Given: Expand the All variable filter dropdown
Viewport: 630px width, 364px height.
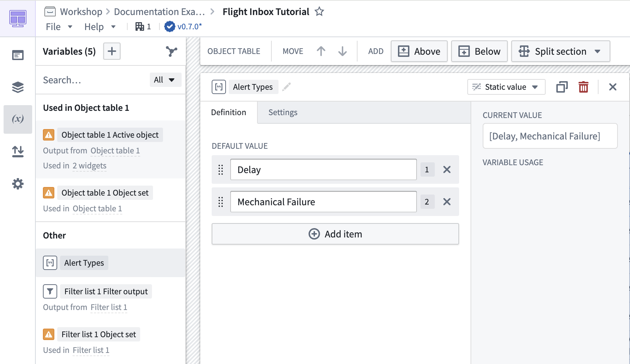Looking at the screenshot, I should pyautogui.click(x=165, y=80).
